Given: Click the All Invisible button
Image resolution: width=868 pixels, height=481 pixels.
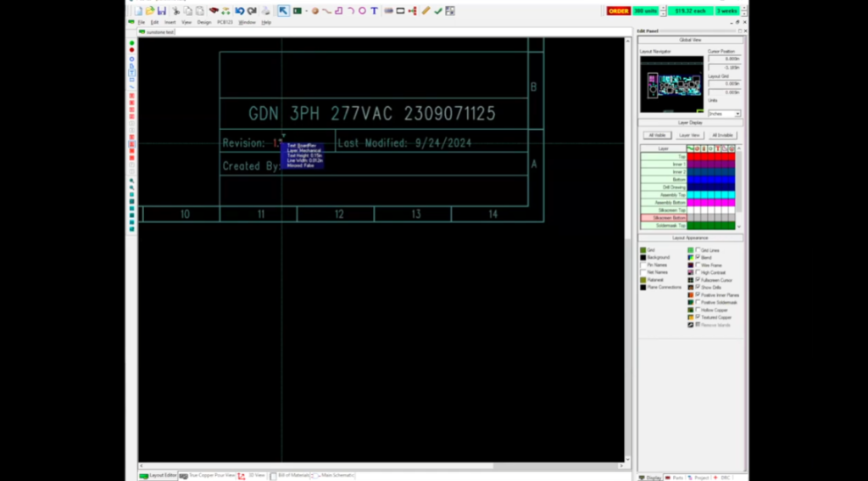Looking at the screenshot, I should (722, 135).
